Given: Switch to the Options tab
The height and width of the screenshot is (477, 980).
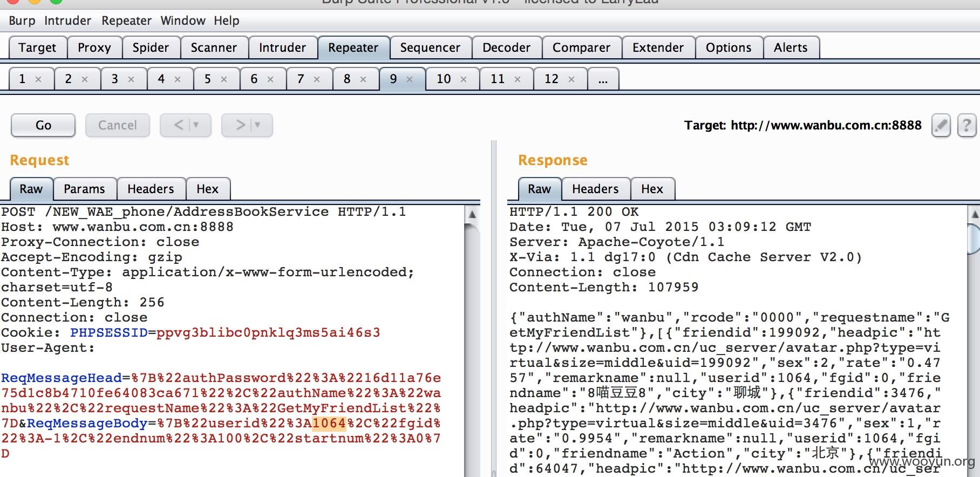Looking at the screenshot, I should tap(729, 47).
